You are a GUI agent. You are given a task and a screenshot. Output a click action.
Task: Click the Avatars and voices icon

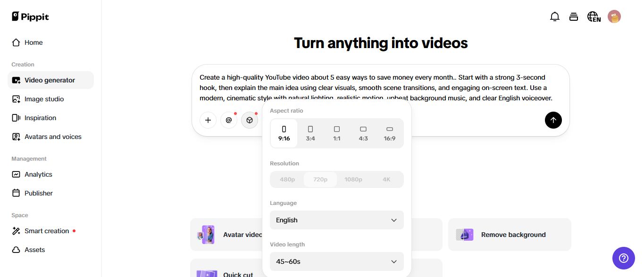point(16,137)
